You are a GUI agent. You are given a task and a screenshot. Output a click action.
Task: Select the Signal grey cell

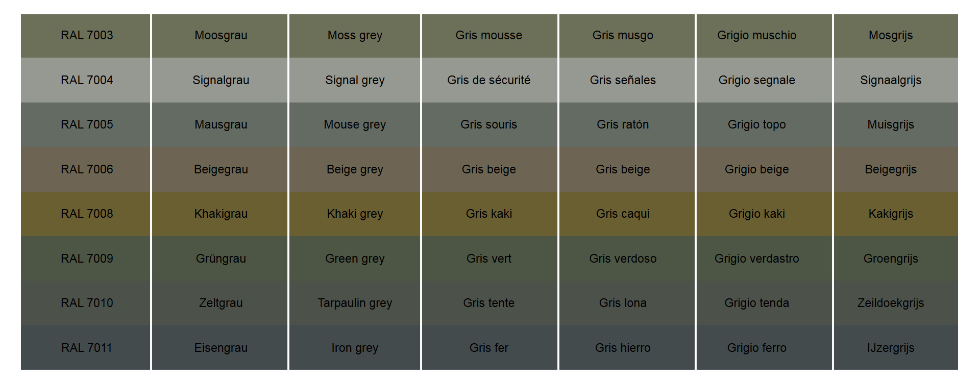355,80
